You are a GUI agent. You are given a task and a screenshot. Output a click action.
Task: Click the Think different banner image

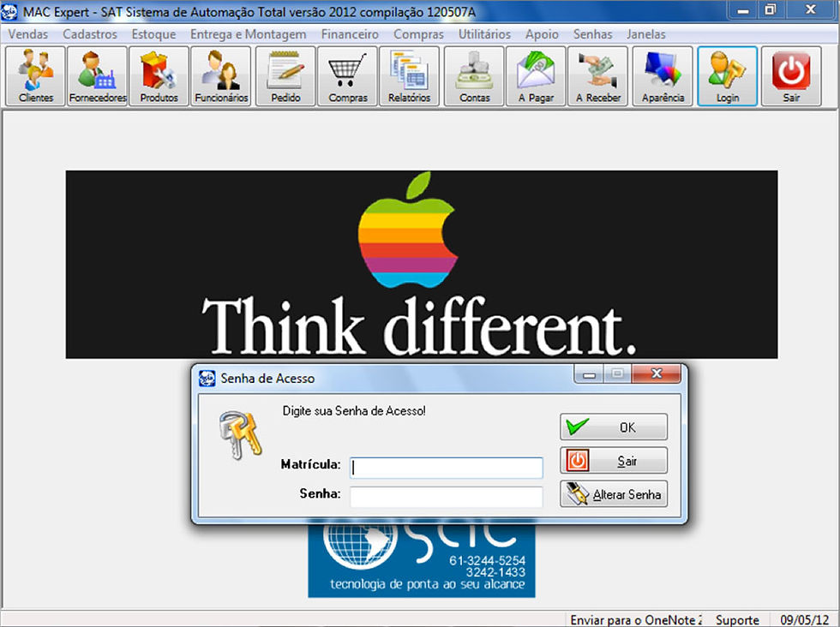pos(422,265)
